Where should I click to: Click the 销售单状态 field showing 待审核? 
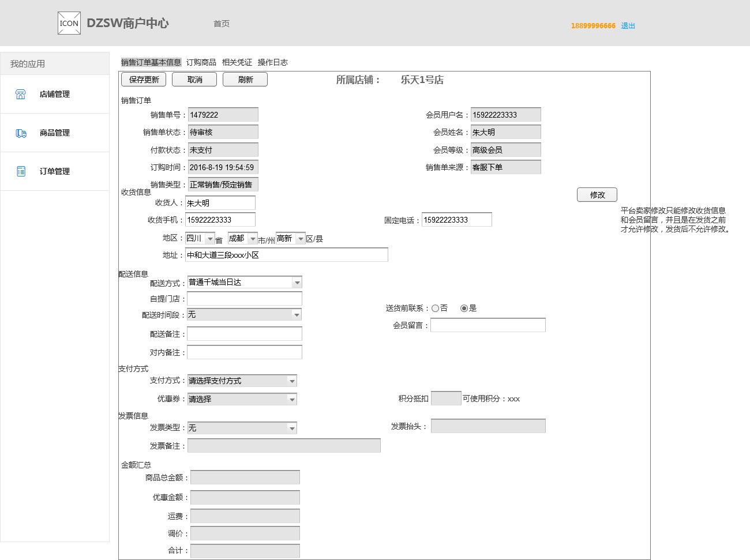coord(223,132)
